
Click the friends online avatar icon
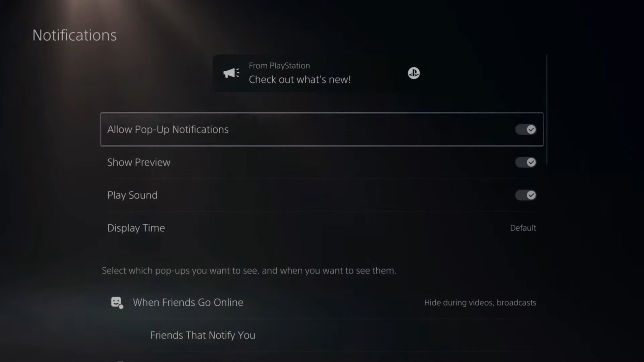[x=117, y=302]
